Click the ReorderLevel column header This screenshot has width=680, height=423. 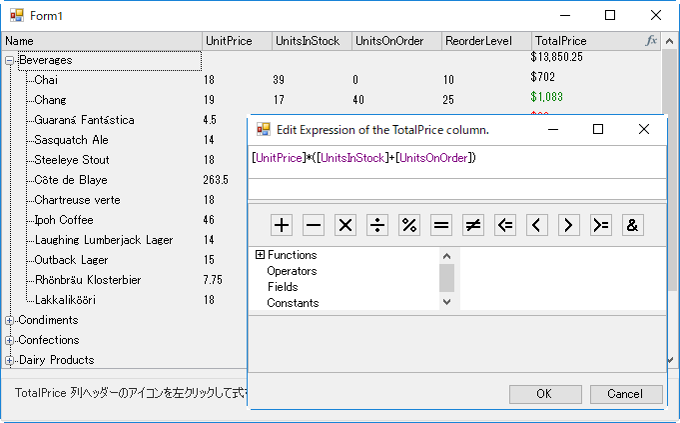point(486,41)
